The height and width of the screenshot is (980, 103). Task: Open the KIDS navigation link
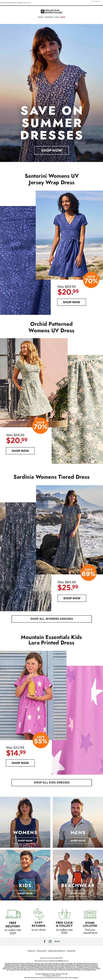[x=57, y=17]
